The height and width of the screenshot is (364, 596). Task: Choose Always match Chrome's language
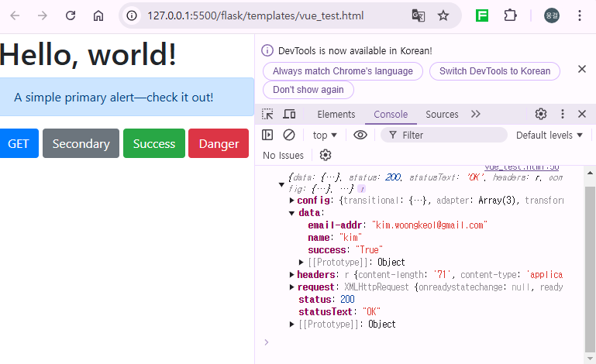343,71
